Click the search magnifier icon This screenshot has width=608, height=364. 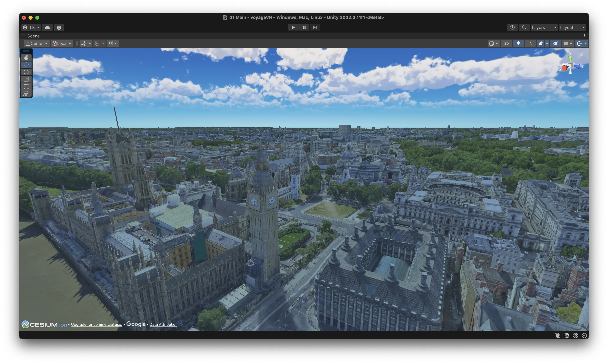tap(524, 27)
